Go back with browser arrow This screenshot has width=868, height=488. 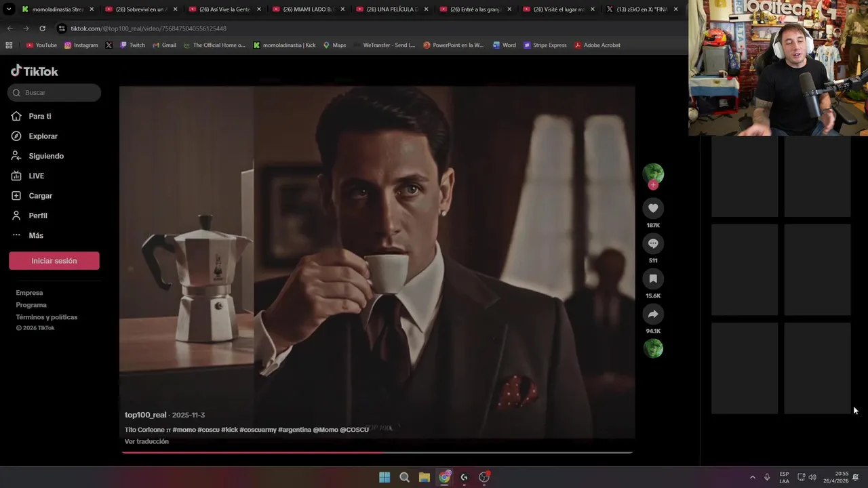click(9, 28)
